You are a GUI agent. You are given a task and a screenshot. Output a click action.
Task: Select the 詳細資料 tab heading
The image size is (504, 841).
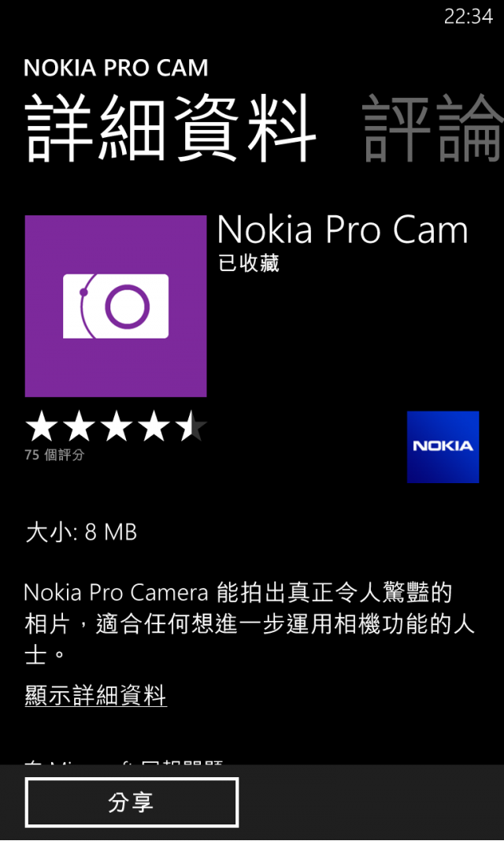coord(170,128)
